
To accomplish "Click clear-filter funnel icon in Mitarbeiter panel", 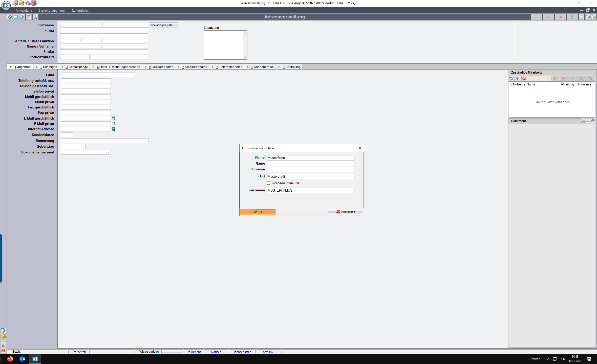I will 512,79.
